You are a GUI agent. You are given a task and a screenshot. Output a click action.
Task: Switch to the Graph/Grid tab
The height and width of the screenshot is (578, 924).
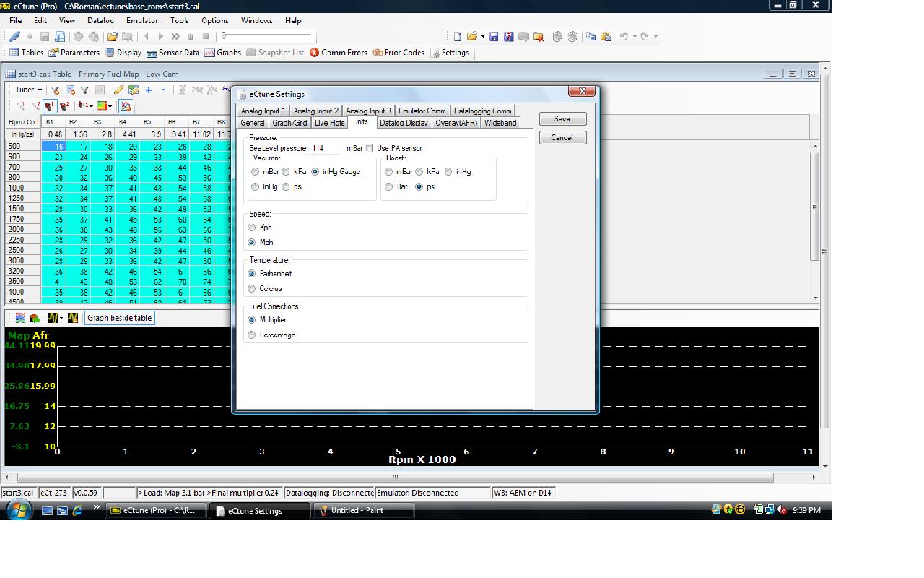289,123
